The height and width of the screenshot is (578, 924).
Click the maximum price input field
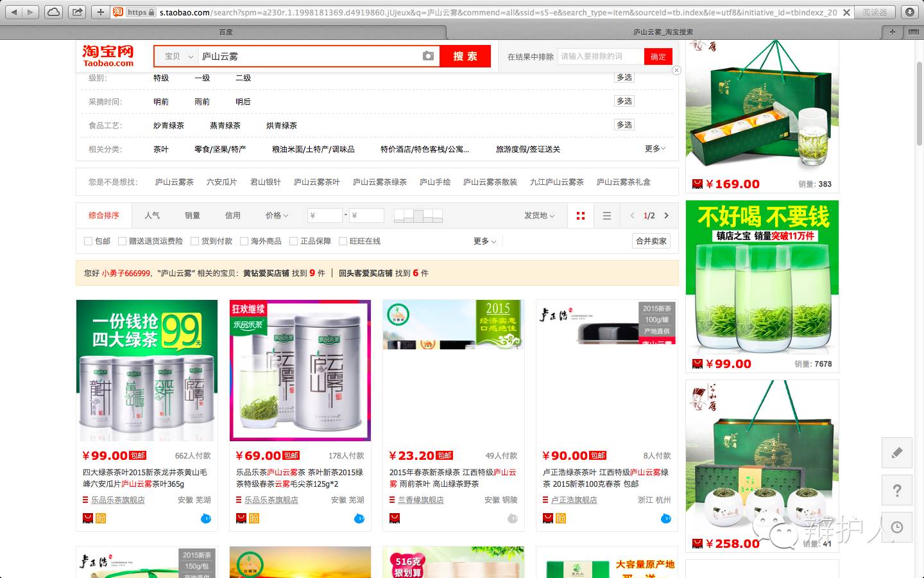(x=366, y=216)
